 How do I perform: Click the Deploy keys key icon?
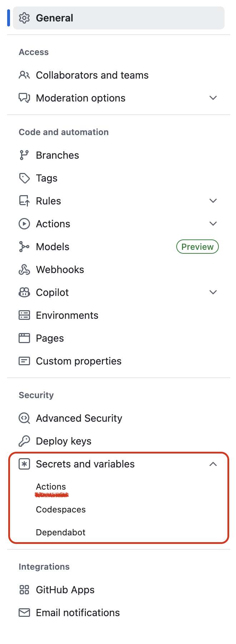tap(24, 441)
